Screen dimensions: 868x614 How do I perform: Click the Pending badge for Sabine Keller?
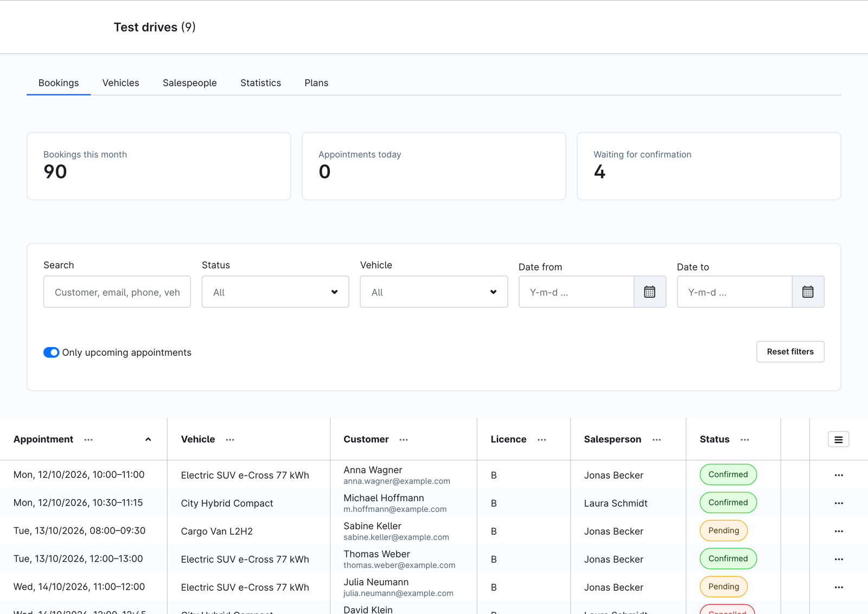pos(724,530)
